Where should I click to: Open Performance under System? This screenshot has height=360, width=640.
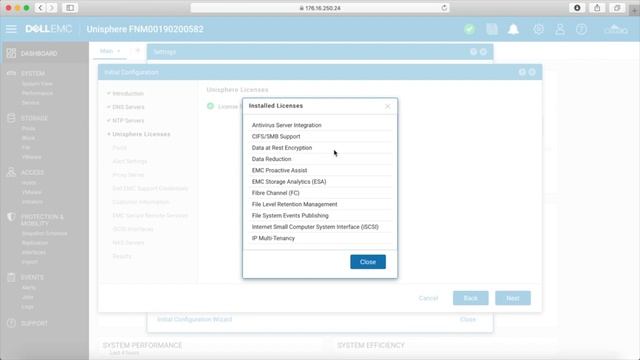(x=37, y=93)
